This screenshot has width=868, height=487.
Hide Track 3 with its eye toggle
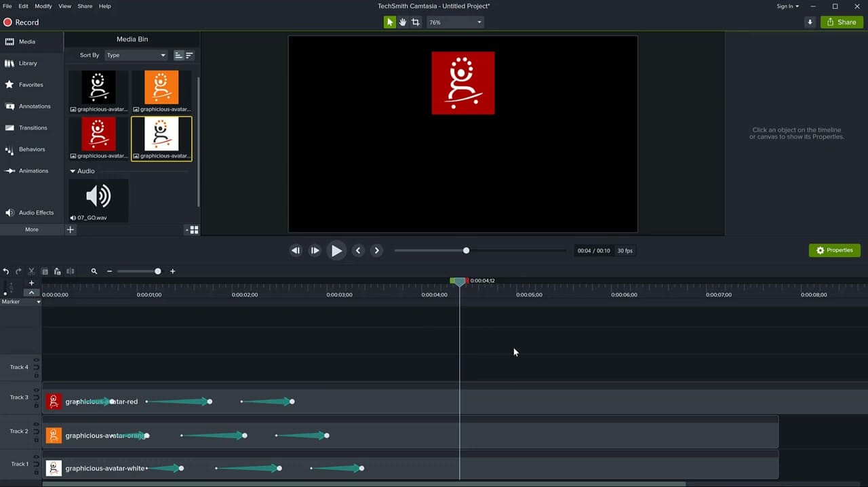[x=36, y=389]
